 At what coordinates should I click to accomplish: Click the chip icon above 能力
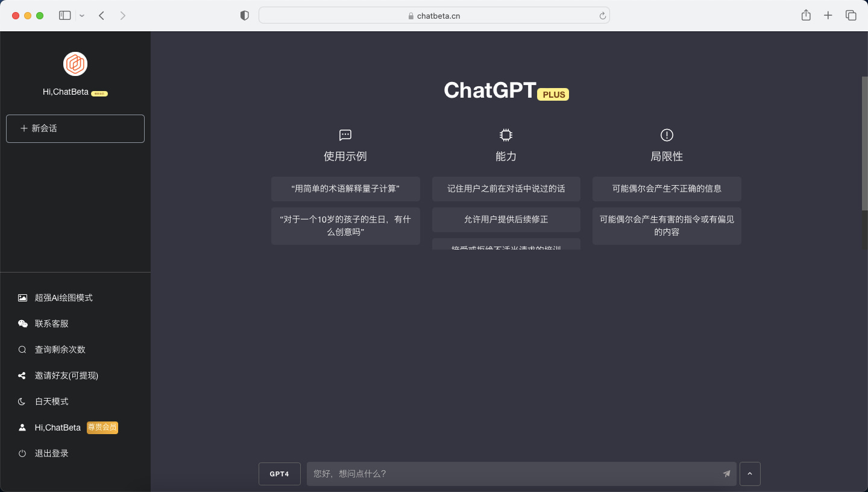tap(506, 134)
